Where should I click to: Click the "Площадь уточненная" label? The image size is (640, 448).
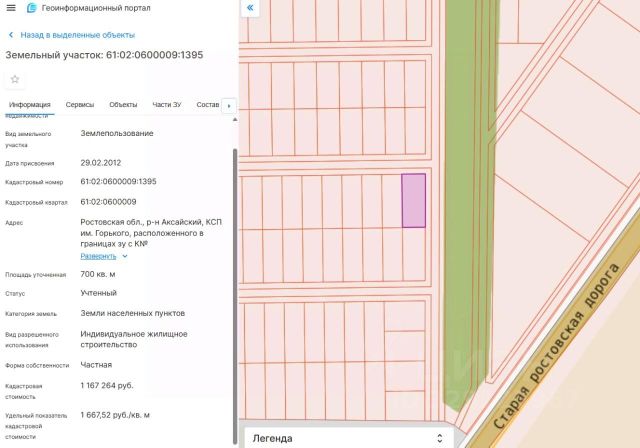pos(36,275)
